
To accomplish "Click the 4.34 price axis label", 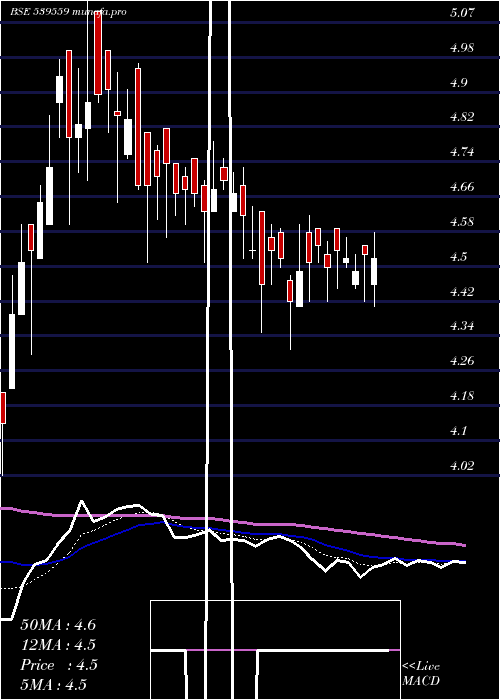I will coord(461,326).
